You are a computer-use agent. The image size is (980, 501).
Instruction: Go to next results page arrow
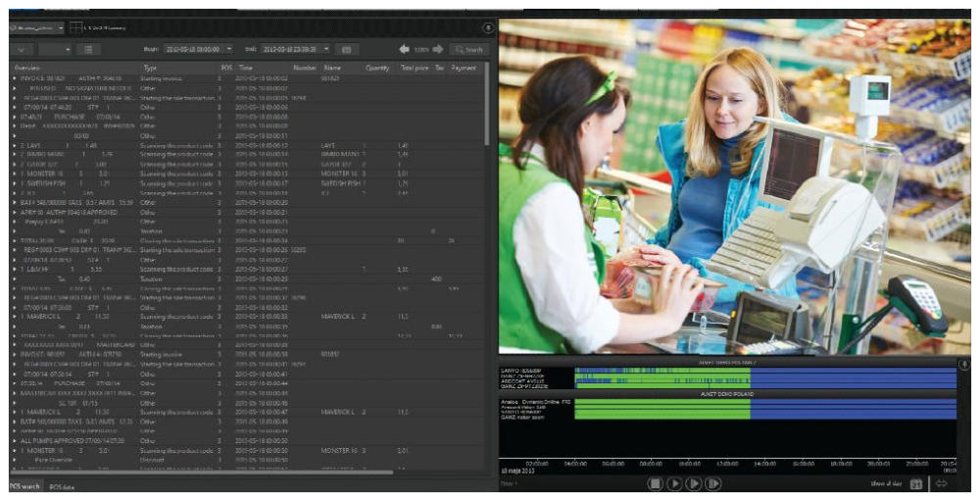coord(438,49)
